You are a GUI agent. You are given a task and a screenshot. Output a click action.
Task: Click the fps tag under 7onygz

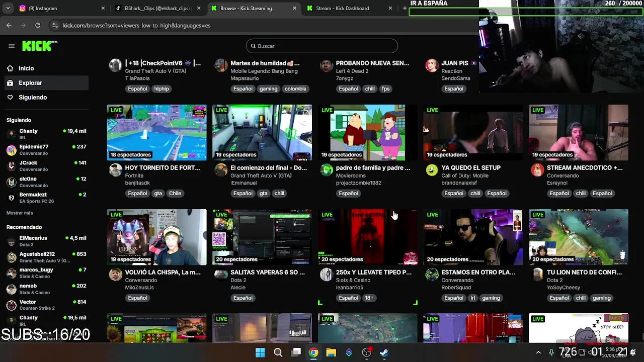click(386, 89)
